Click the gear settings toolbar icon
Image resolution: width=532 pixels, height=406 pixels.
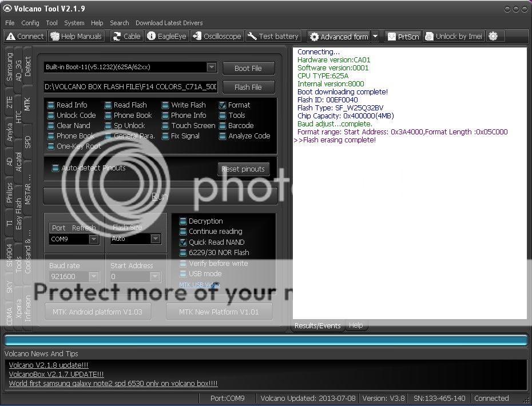click(x=493, y=36)
